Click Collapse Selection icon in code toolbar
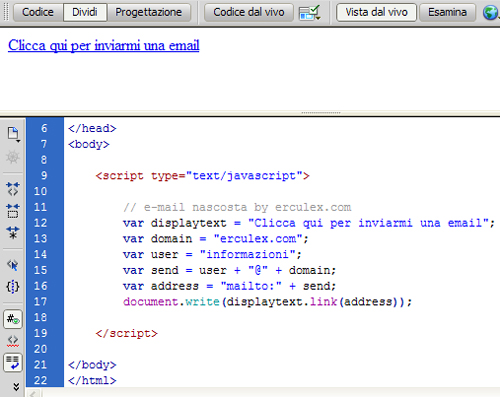Viewport: 500px width, 397px height. 13,211
